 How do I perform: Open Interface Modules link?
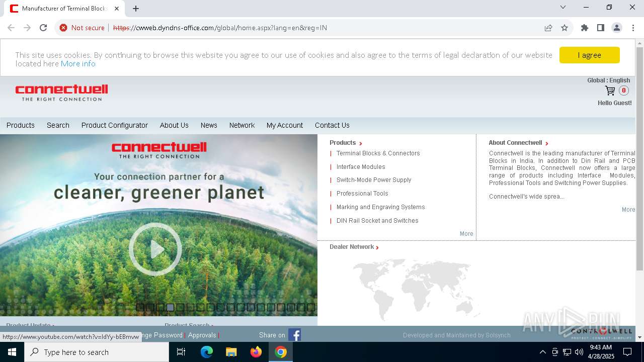coord(361,167)
